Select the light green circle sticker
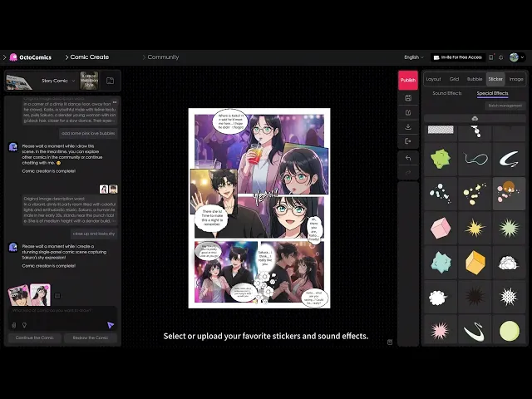532x399 pixels. coord(510,331)
